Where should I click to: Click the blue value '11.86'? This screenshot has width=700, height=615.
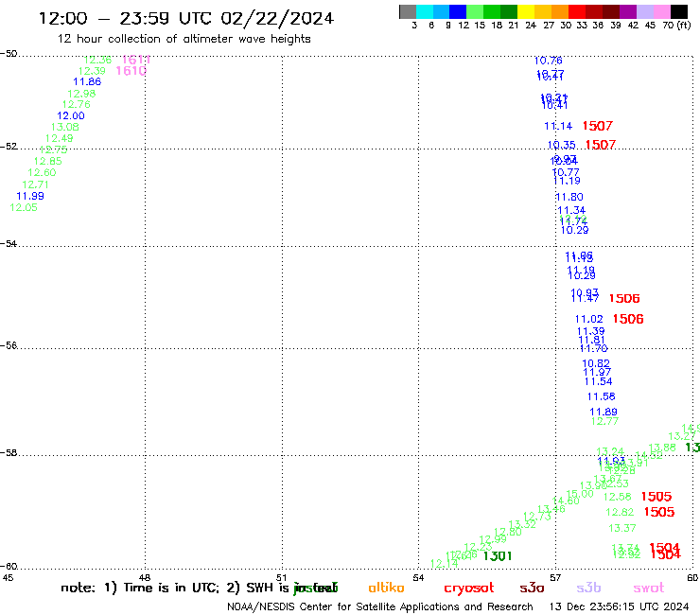point(87,81)
